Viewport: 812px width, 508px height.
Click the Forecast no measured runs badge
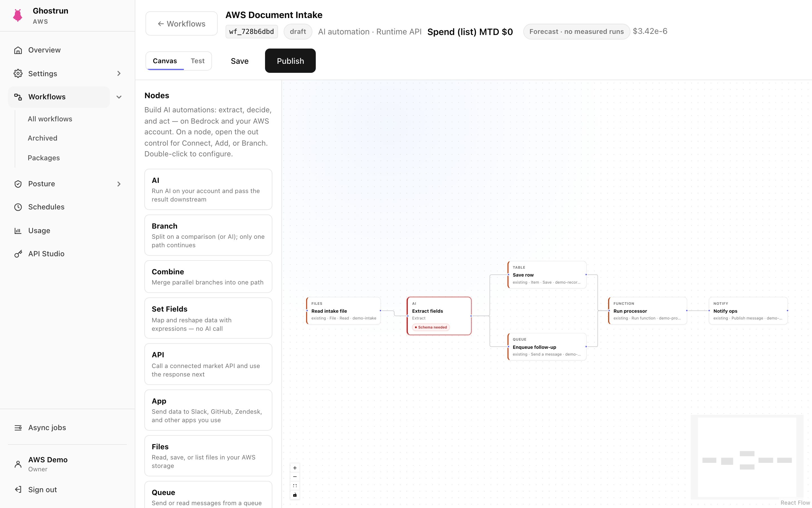pos(577,32)
